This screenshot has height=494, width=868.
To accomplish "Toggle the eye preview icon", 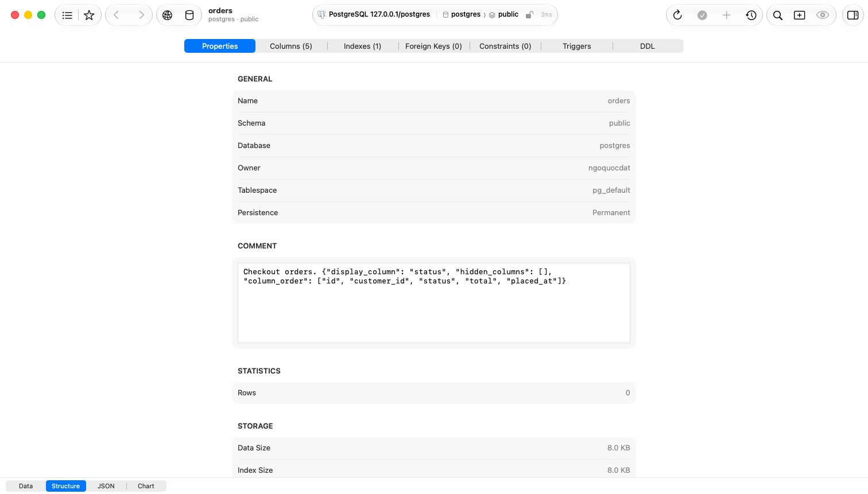I will [x=823, y=15].
